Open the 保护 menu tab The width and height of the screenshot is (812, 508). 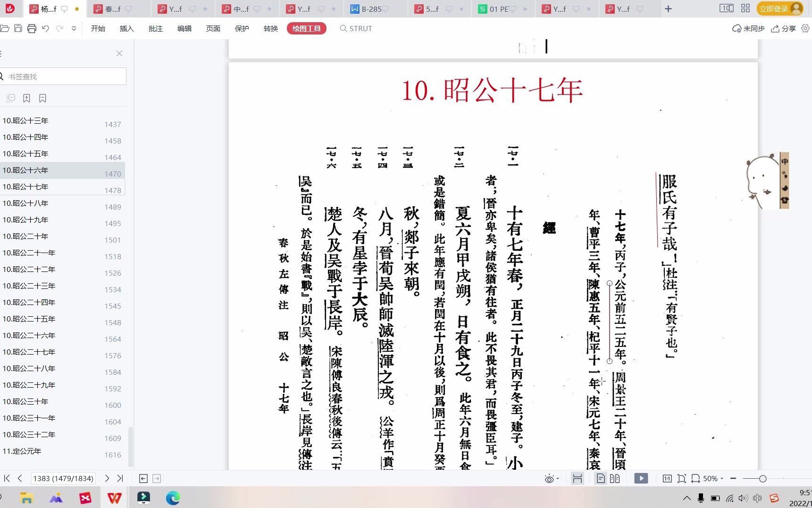(x=242, y=28)
